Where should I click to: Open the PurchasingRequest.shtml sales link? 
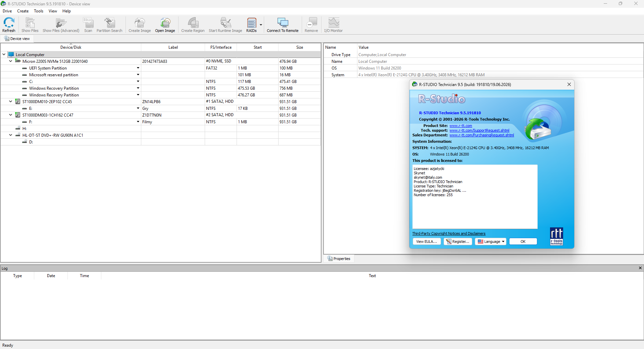[482, 135]
